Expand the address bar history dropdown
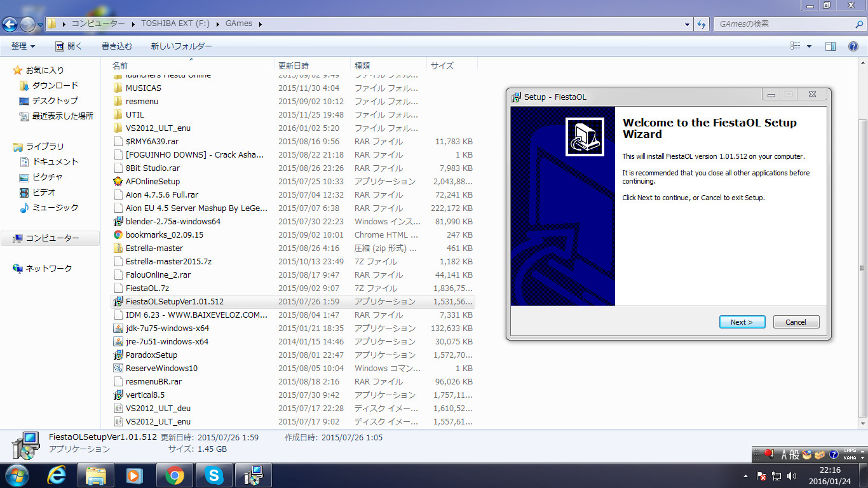 coord(688,24)
